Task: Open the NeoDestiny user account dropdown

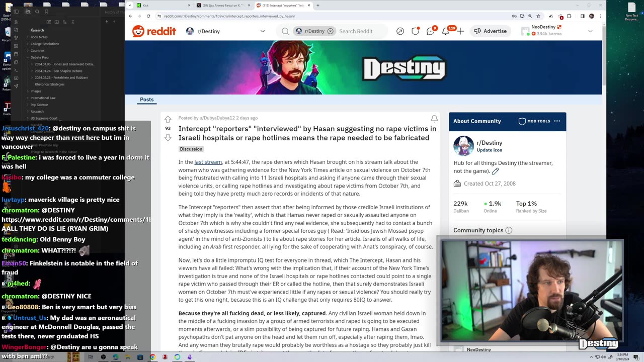Action: [x=558, y=31]
